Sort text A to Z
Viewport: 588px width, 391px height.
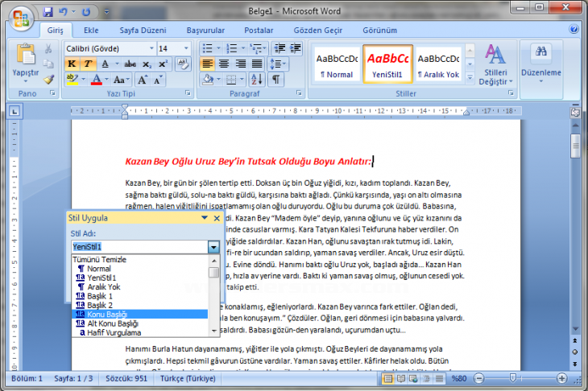pyautogui.click(x=257, y=80)
